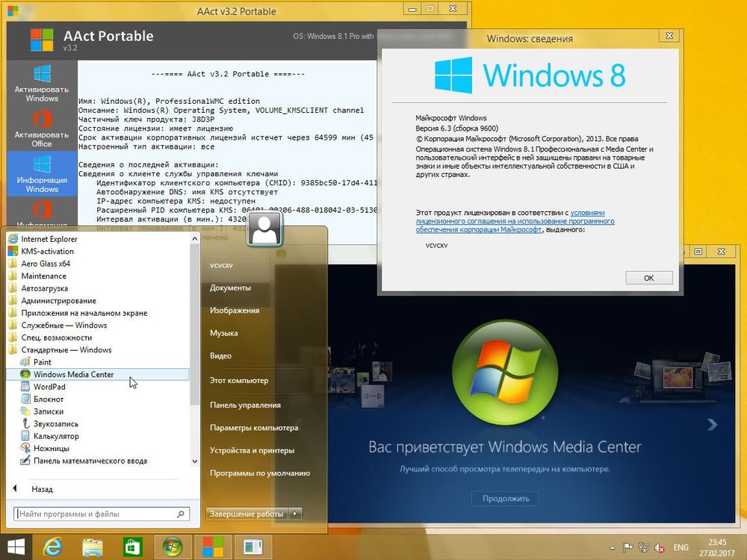Open File Explorer from the taskbar
This screenshot has width=747, height=560.
93,547
